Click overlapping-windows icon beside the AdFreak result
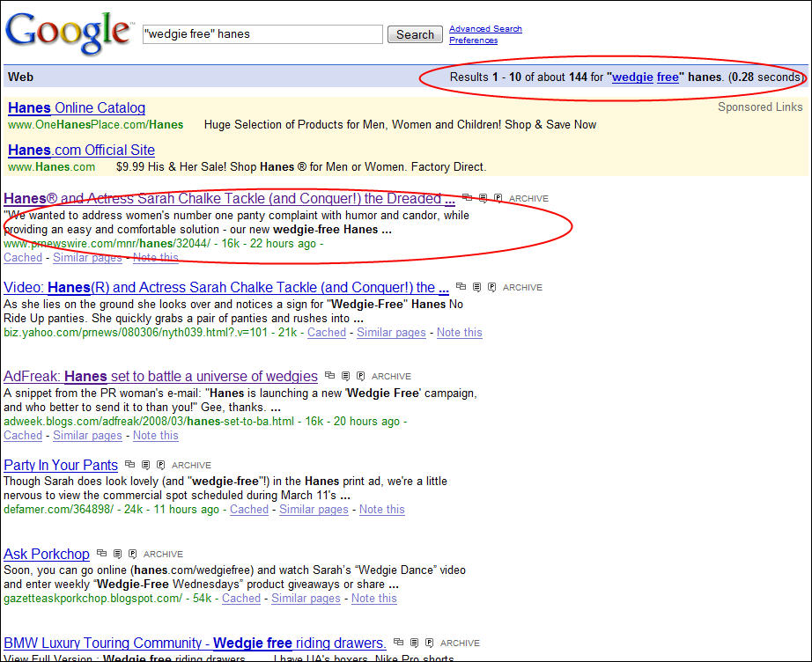This screenshot has width=812, height=662. (x=329, y=376)
